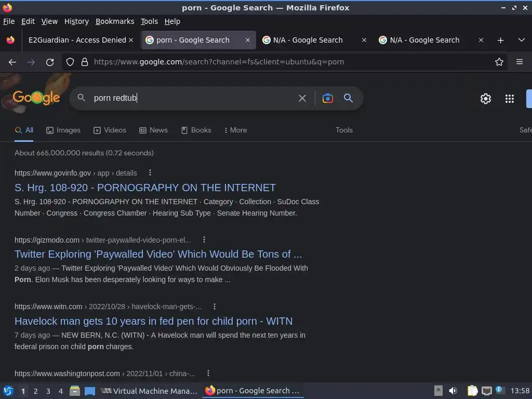Open the Tools menu in menubar
The image size is (532, 399).
pyautogui.click(x=149, y=21)
